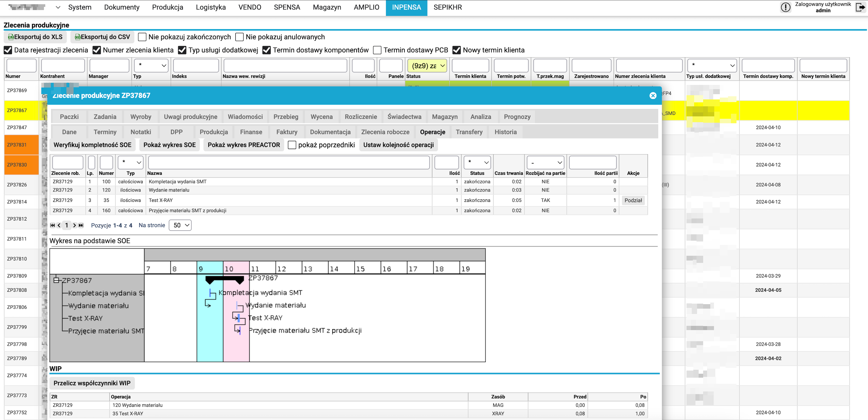
Task: Open the System menu
Action: click(80, 7)
